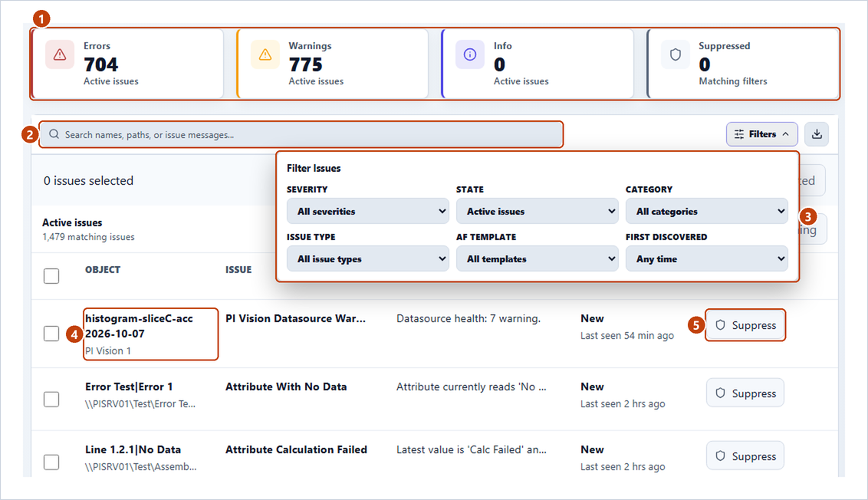
Task: Click shield icon in Error Test row Suppress button
Action: pyautogui.click(x=720, y=393)
